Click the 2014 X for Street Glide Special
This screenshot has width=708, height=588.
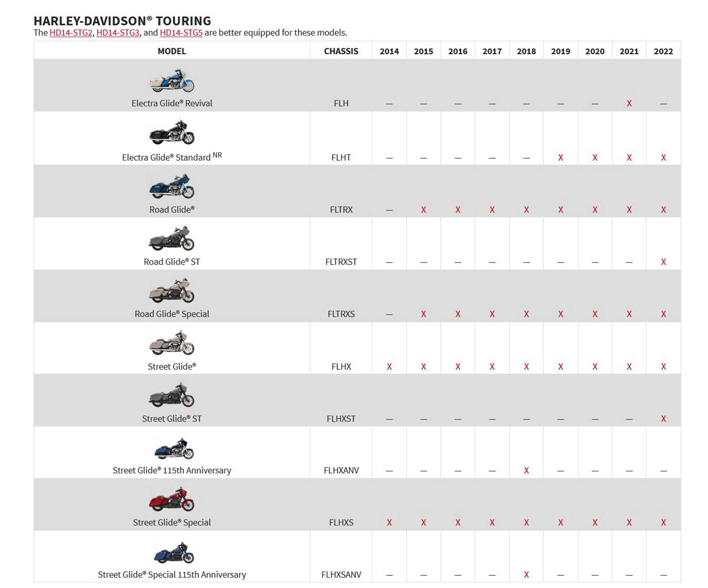(389, 523)
